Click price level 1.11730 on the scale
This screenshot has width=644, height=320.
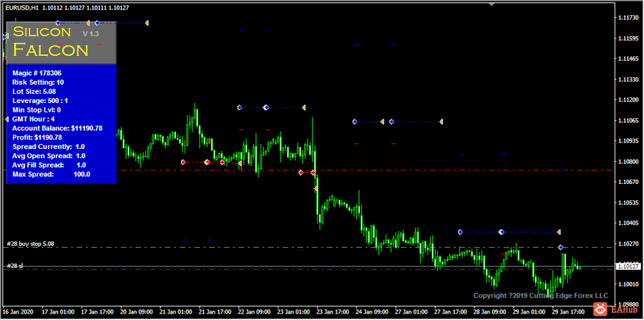pyautogui.click(x=628, y=18)
